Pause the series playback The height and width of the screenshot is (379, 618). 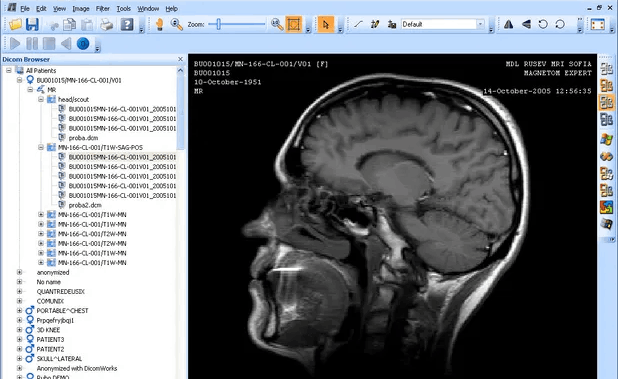pos(32,43)
